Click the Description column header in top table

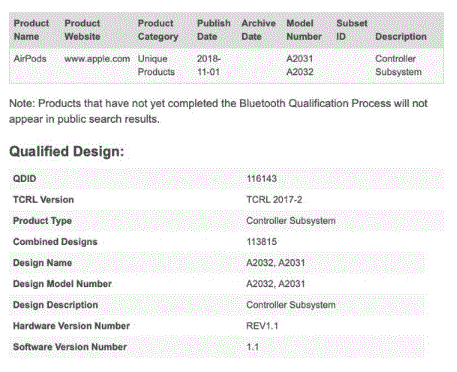(401, 37)
